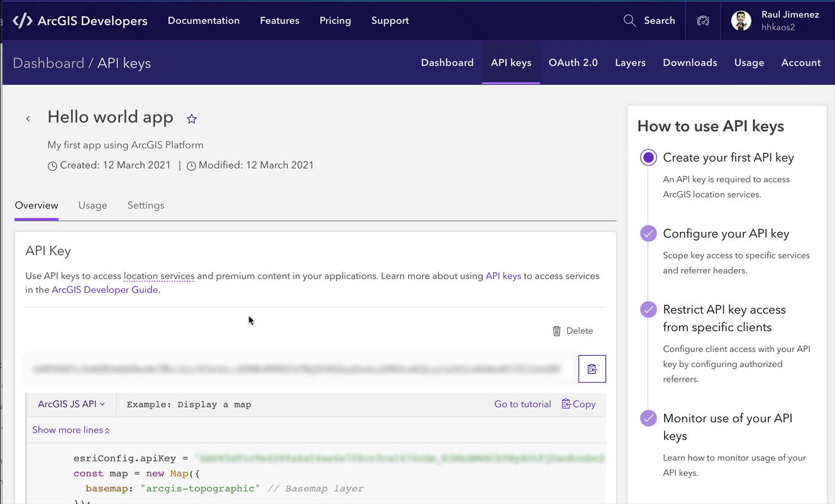Select 'Configure your API key' checked step

coord(648,234)
